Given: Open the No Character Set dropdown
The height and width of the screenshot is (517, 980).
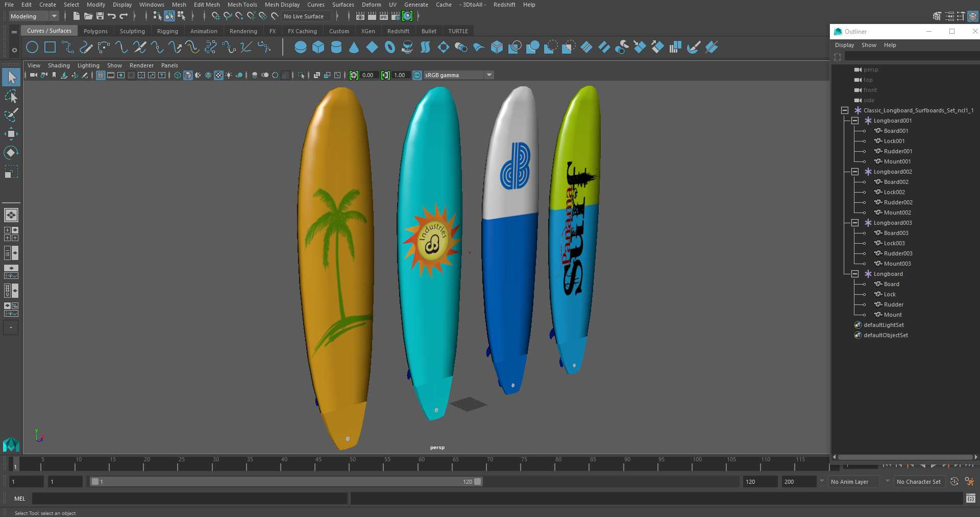Looking at the screenshot, I should click(920, 482).
